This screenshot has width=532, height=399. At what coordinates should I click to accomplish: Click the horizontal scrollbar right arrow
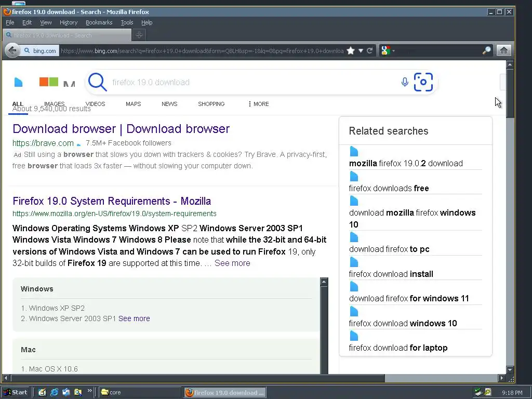point(502,378)
